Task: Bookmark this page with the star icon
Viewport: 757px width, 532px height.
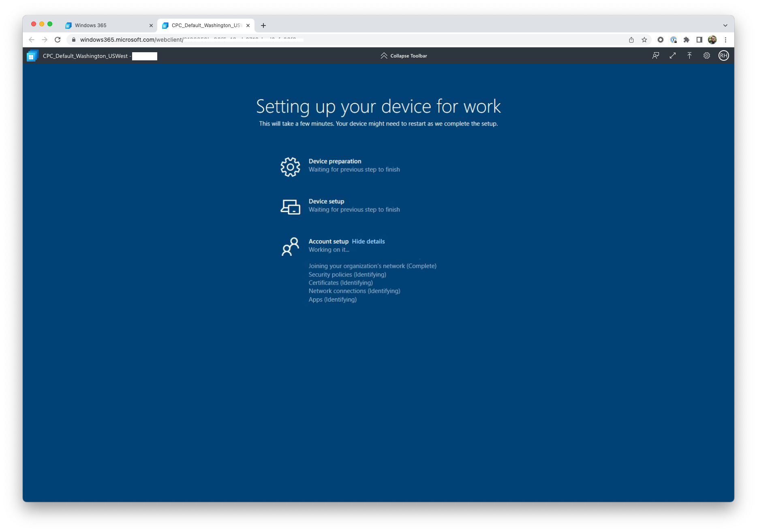Action: (x=644, y=40)
